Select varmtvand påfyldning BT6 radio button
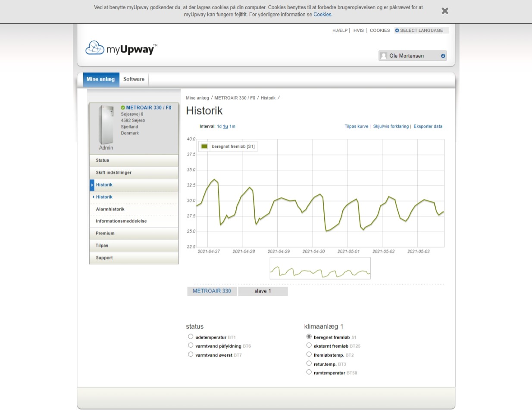 191,345
